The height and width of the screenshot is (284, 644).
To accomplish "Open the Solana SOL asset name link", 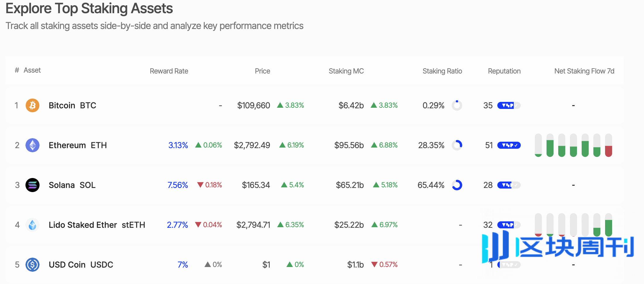I will (x=72, y=185).
